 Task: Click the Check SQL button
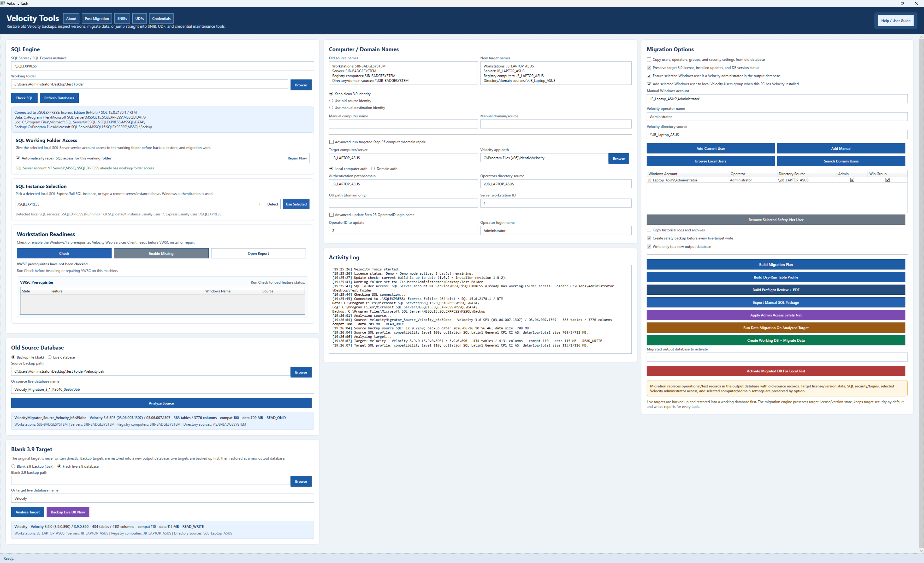click(24, 98)
